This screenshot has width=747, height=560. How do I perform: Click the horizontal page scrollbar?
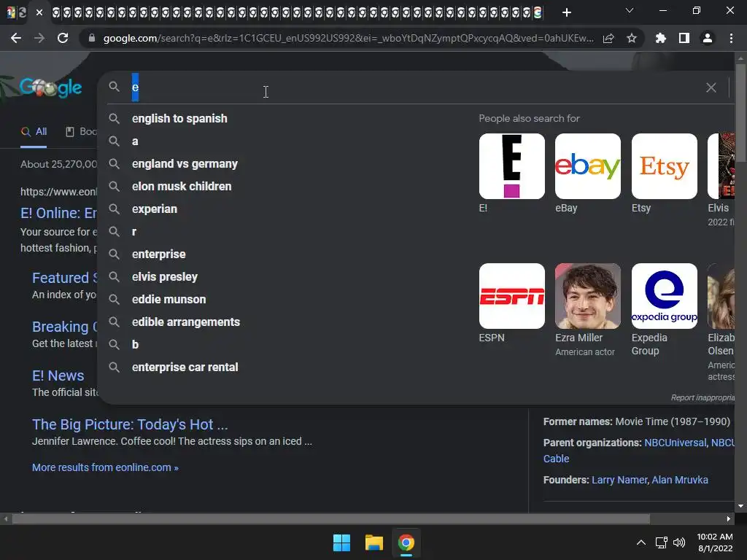click(330, 518)
